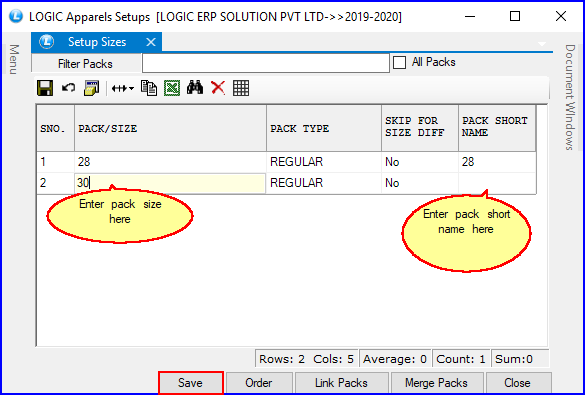Click the Link Packs button
Image resolution: width=585 pixels, height=395 pixels.
[341, 383]
